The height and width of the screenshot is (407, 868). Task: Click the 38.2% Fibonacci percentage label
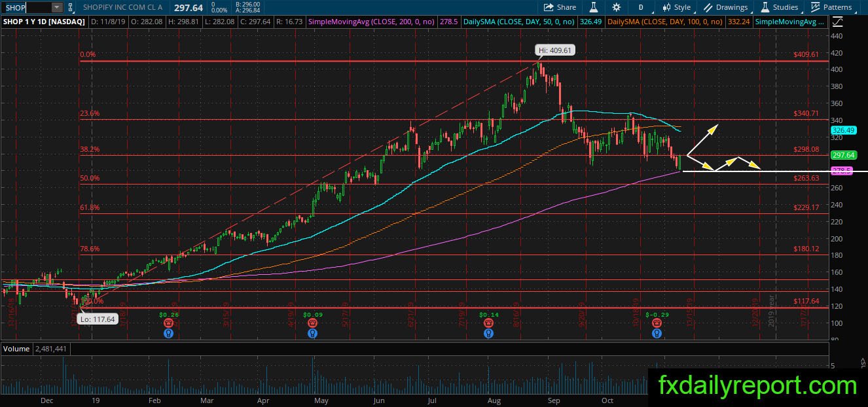[x=90, y=149]
